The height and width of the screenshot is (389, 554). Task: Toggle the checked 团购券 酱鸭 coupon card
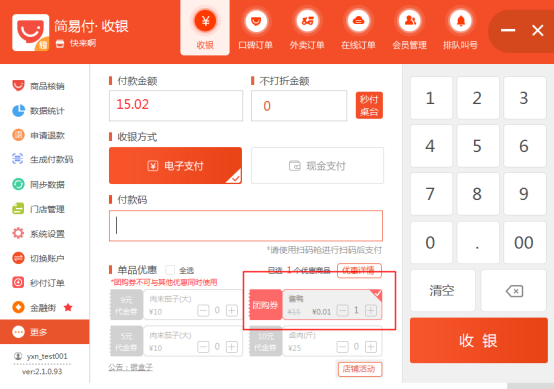coord(316,305)
